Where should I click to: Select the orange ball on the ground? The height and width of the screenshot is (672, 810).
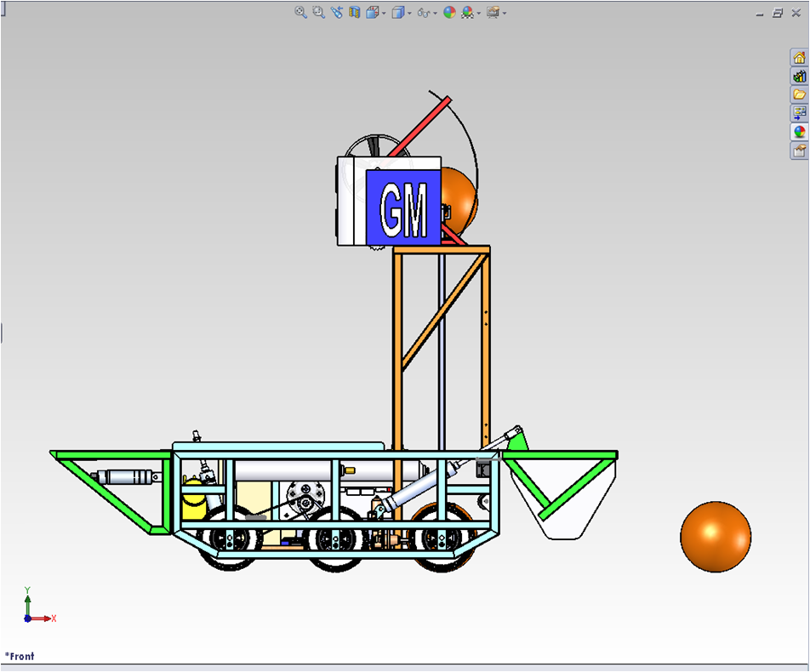coord(716,537)
